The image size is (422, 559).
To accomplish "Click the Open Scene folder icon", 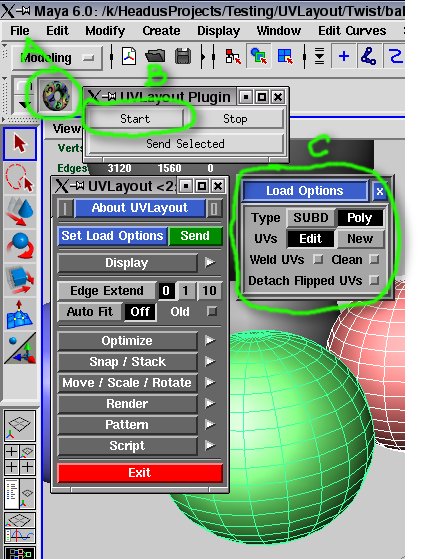I will [155, 56].
